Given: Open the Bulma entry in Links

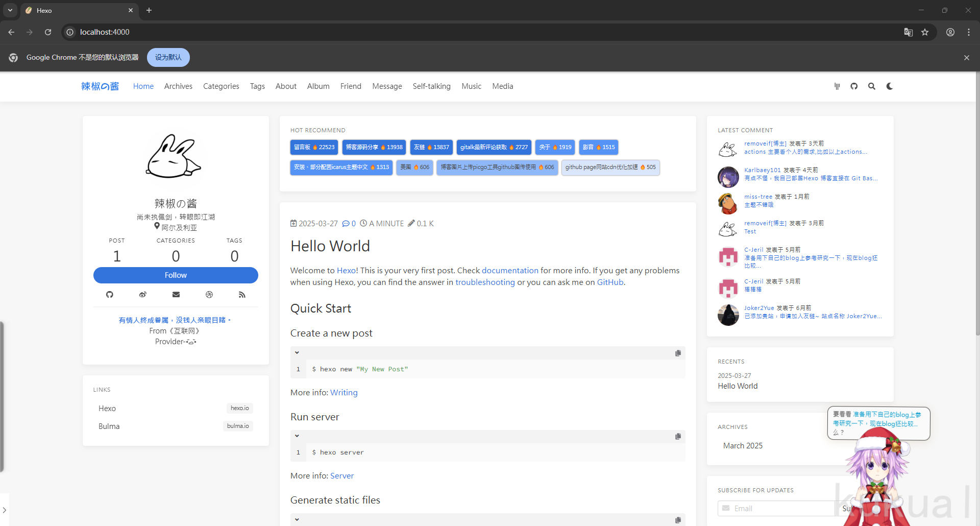Looking at the screenshot, I should pyautogui.click(x=176, y=426).
